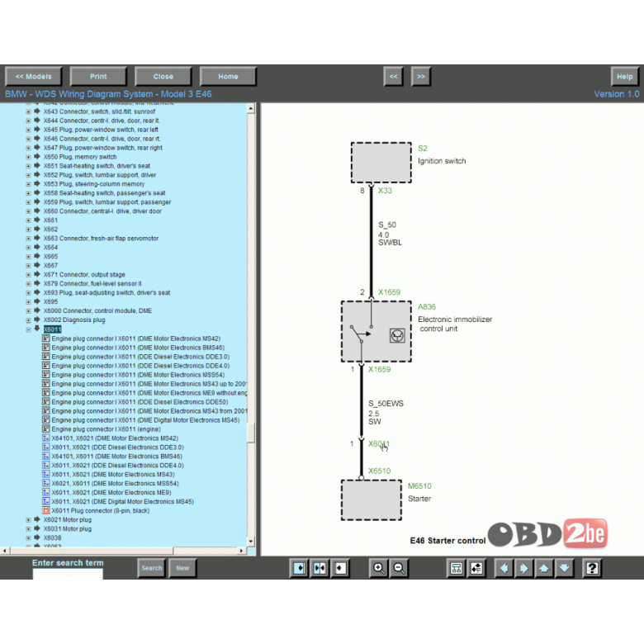Screen dimensions: 644x644
Task: Click the zoom in magnifier icon
Action: point(379,568)
